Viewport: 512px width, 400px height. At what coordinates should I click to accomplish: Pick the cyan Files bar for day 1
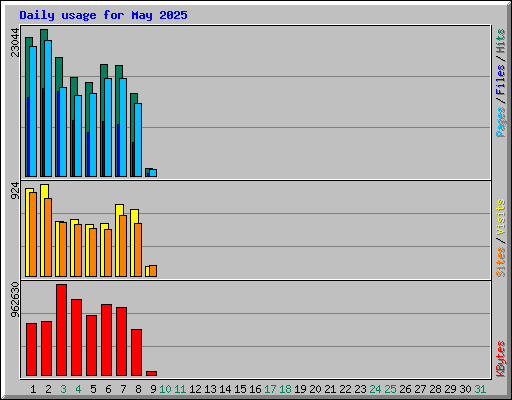pos(33,111)
